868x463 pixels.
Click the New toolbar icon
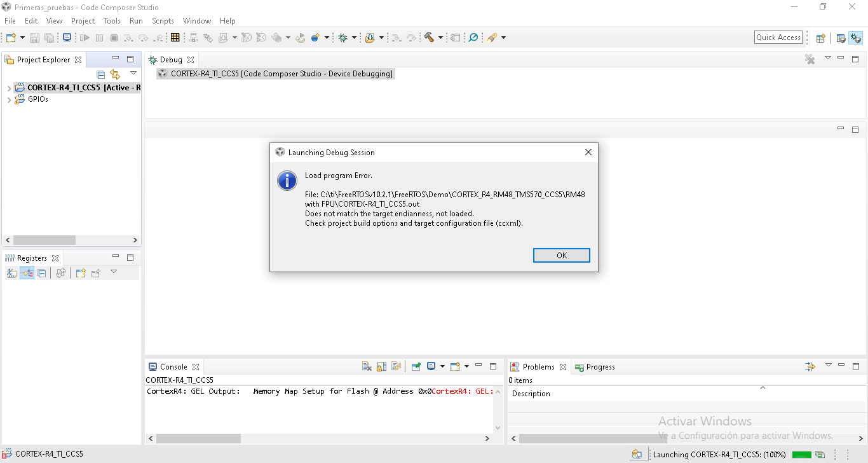tap(11, 38)
